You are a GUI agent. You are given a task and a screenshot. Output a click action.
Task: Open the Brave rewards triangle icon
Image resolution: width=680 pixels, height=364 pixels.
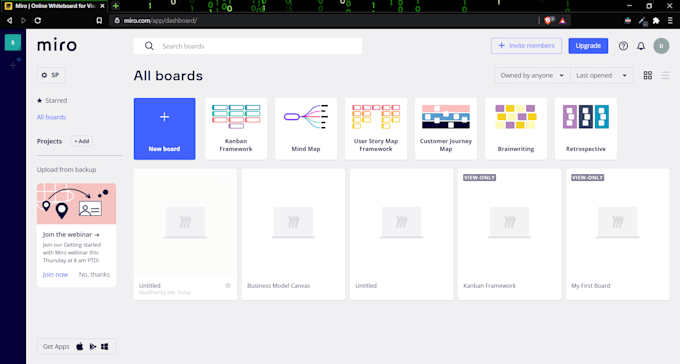[562, 20]
